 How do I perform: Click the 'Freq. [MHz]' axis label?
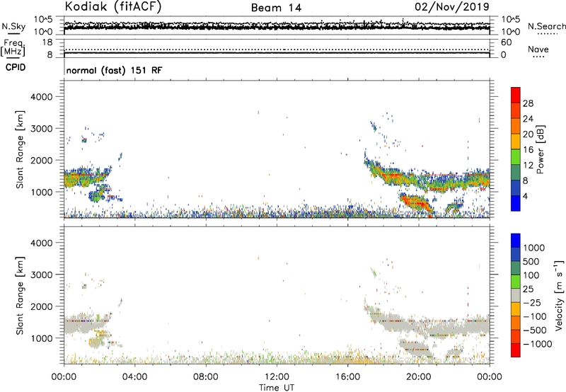tap(13, 47)
